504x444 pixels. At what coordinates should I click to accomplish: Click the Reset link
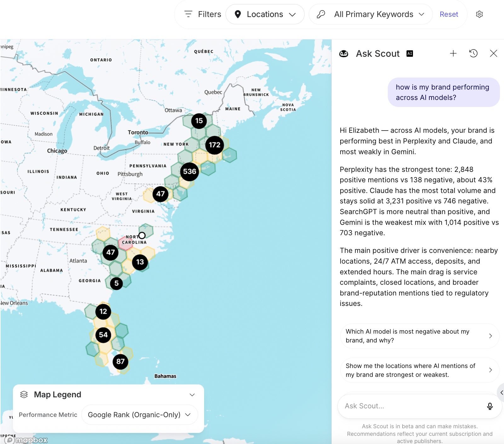(449, 14)
